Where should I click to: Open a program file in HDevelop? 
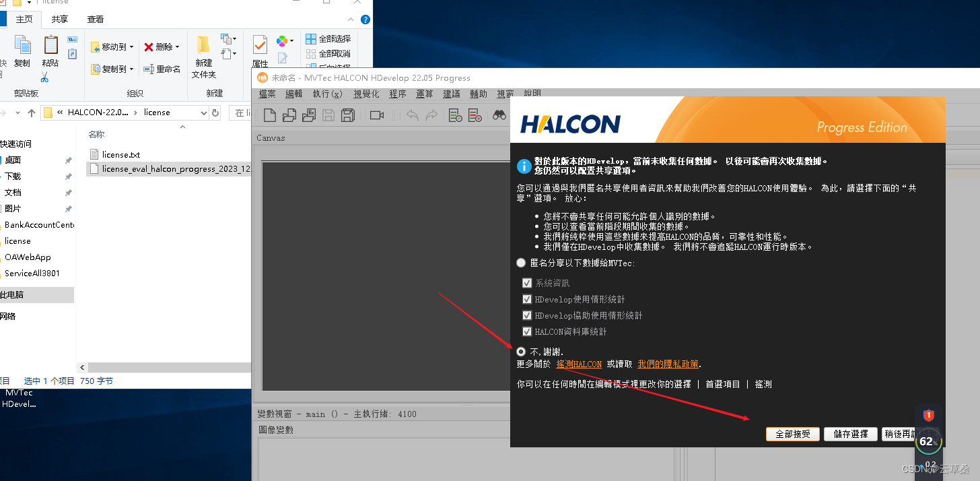point(289,115)
